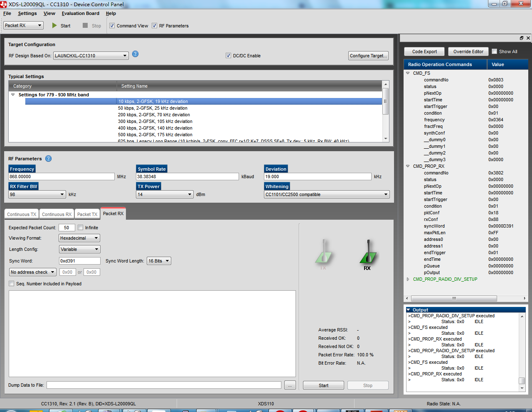
Task: Collapse the CMD_PROP_RX tree node
Action: (408, 166)
